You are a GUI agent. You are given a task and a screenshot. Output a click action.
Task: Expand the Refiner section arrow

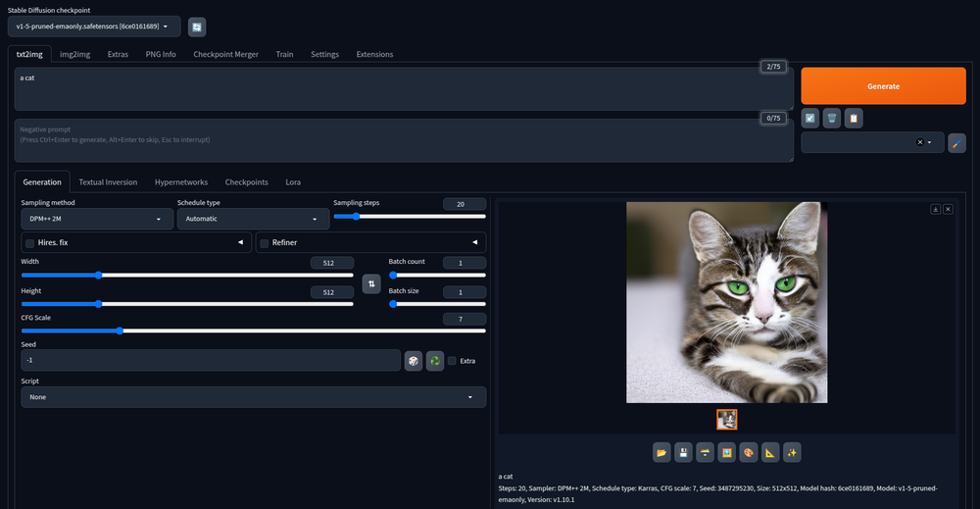coord(475,242)
